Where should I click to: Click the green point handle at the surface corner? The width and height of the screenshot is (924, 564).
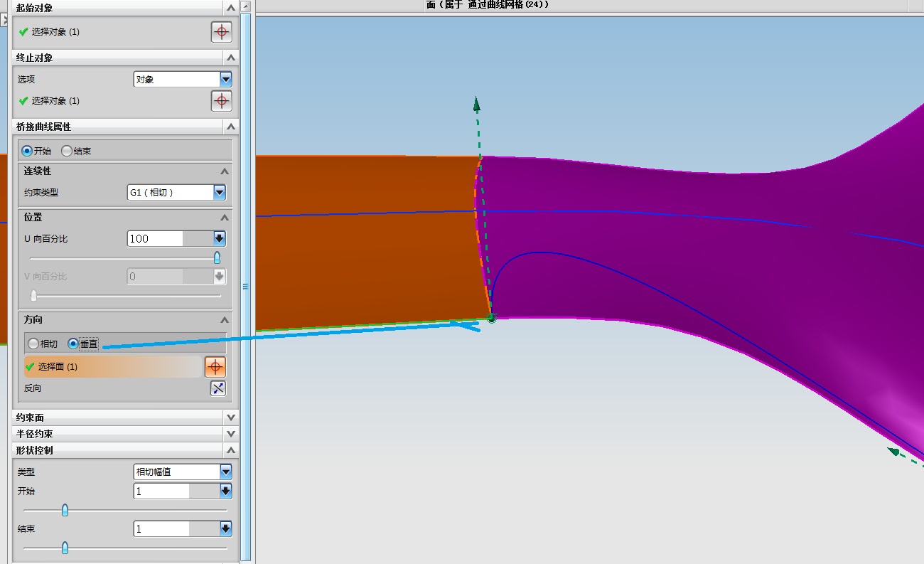tap(491, 317)
